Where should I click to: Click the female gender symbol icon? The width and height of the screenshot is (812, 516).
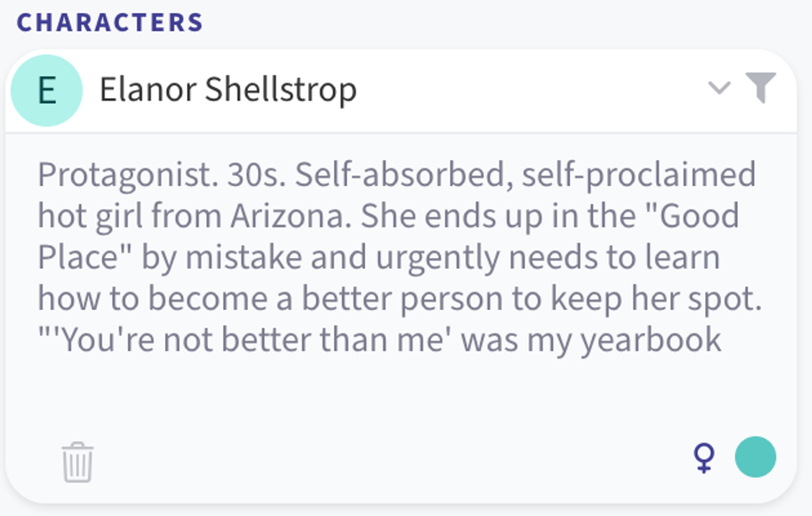tap(704, 458)
